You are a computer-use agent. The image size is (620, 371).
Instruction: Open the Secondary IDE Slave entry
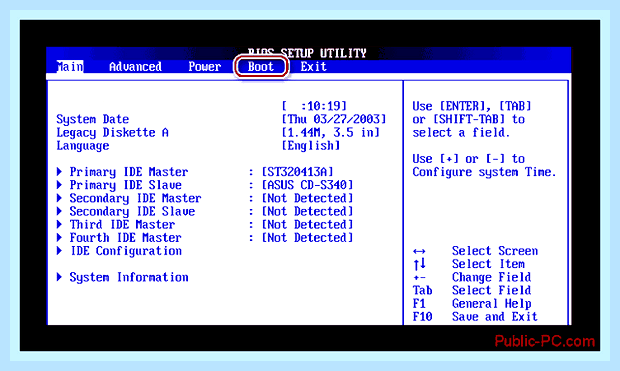coord(132,212)
